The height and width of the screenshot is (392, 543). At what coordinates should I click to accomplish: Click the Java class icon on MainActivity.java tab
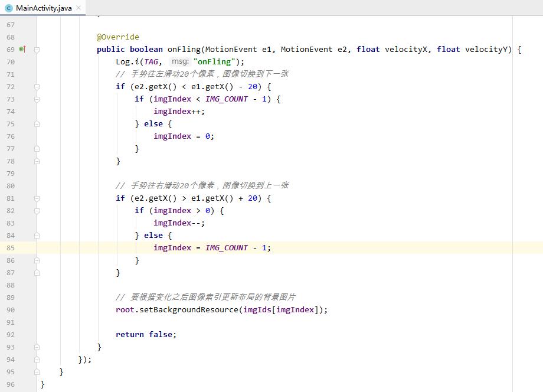pyautogui.click(x=9, y=8)
